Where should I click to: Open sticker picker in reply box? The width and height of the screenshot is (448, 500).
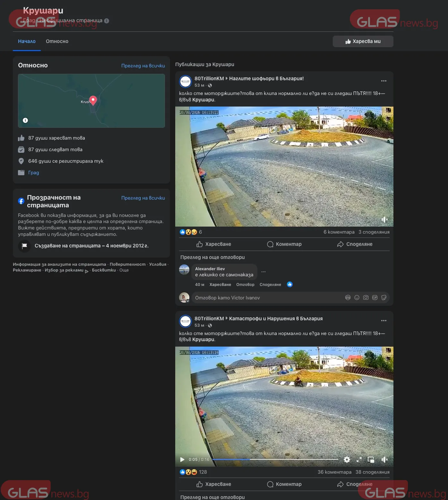tap(383, 297)
